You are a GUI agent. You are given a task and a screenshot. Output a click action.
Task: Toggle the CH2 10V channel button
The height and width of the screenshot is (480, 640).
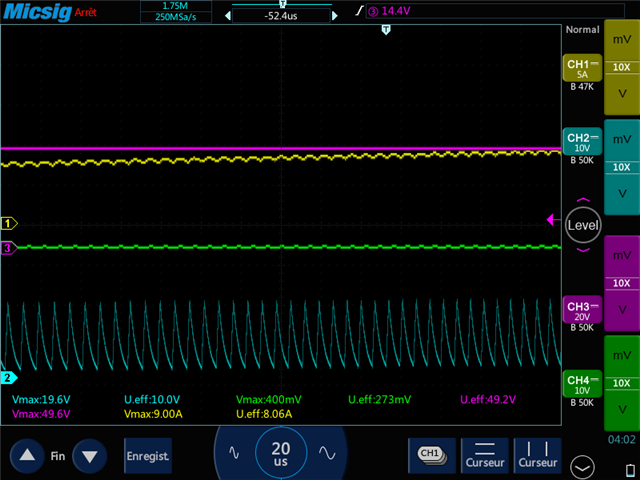(x=582, y=141)
